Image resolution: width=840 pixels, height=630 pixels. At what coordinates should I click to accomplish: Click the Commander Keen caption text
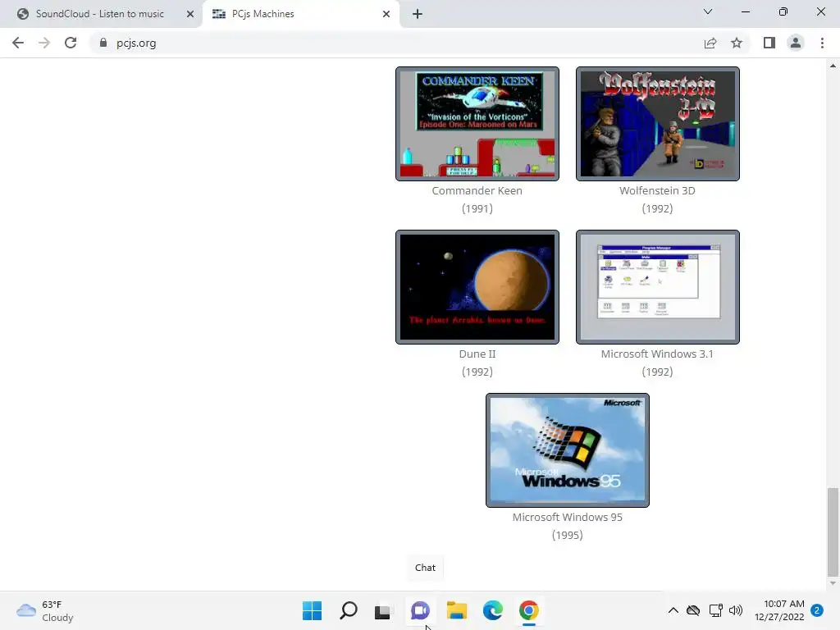[x=477, y=190]
